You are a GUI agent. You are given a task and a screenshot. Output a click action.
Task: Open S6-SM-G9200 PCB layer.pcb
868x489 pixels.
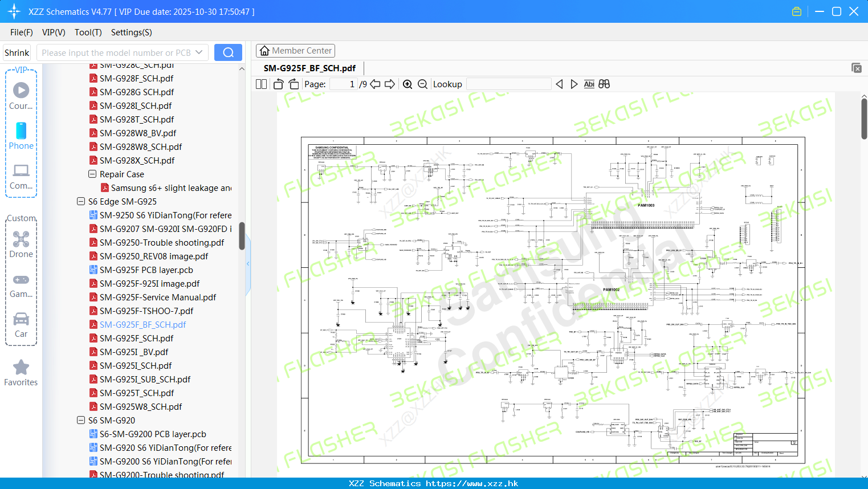pos(153,434)
